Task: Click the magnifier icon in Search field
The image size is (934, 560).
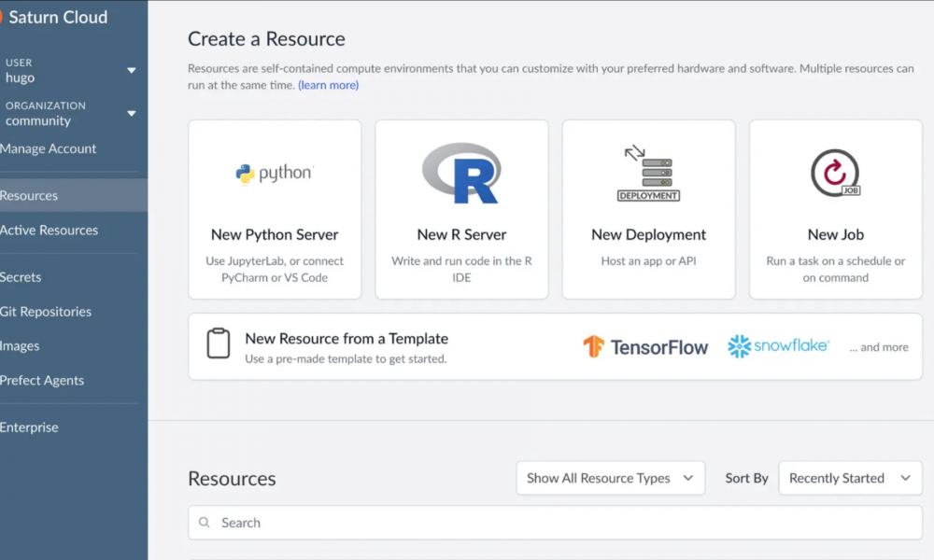Action: (205, 523)
